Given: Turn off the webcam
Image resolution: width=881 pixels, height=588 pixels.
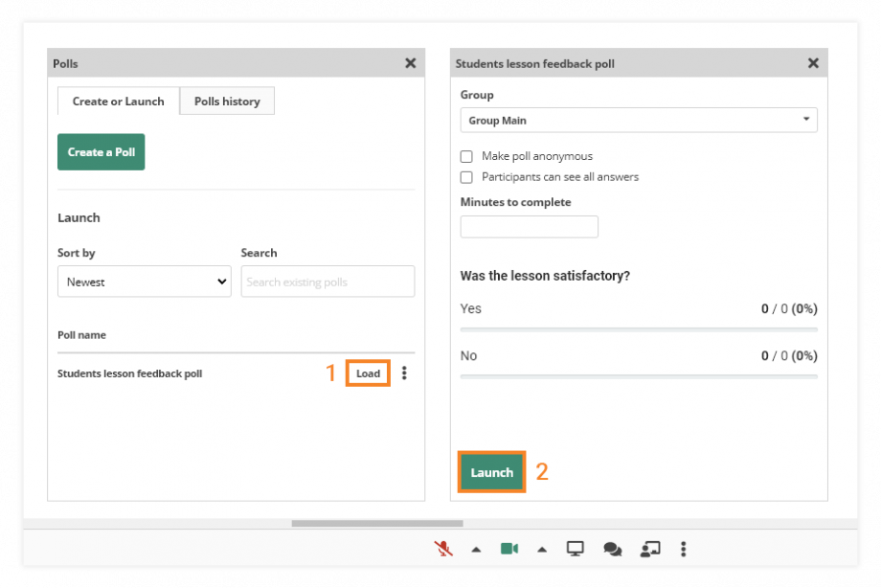Looking at the screenshot, I should click(508, 549).
